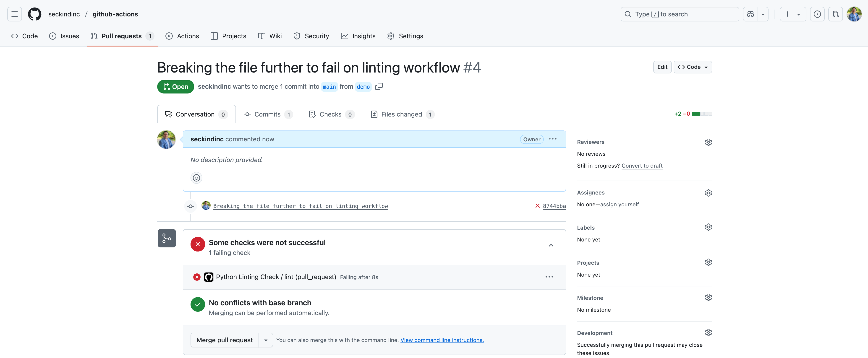Screen dimensions: 868x358
Task: Open the hamburger navigation menu
Action: [x=14, y=14]
